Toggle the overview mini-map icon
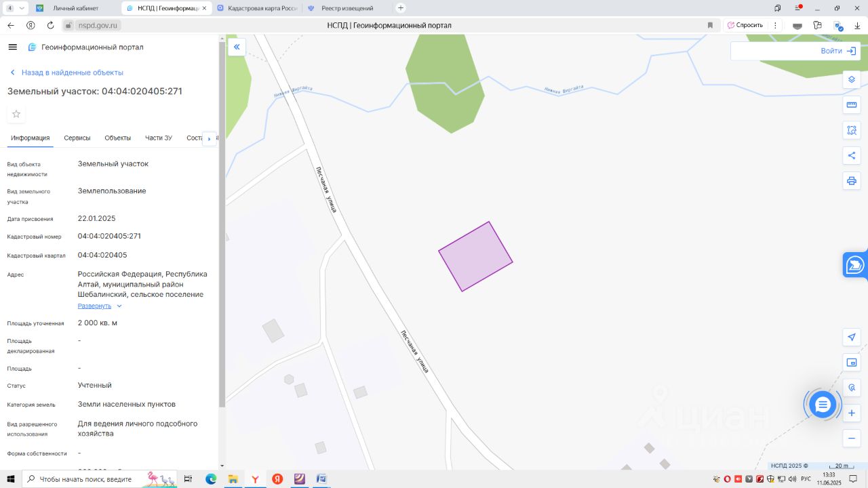 click(x=852, y=363)
